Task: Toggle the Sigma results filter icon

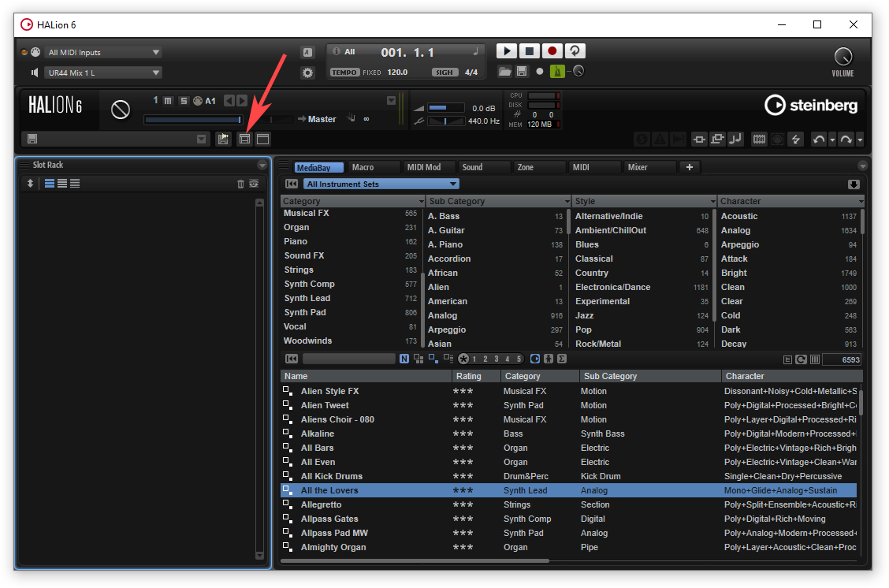Action: [562, 359]
